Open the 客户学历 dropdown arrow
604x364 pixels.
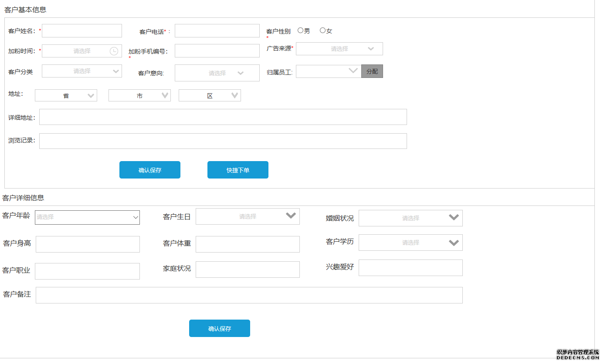[x=454, y=243]
